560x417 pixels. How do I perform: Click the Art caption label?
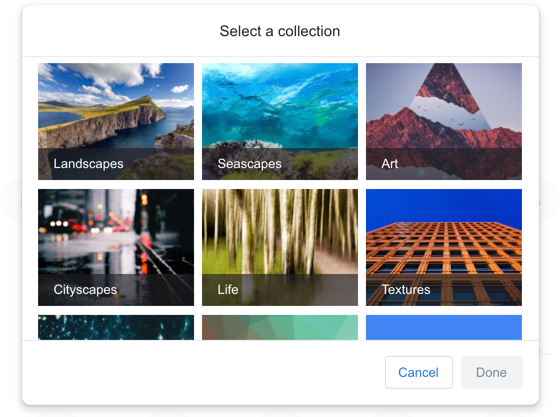click(390, 164)
